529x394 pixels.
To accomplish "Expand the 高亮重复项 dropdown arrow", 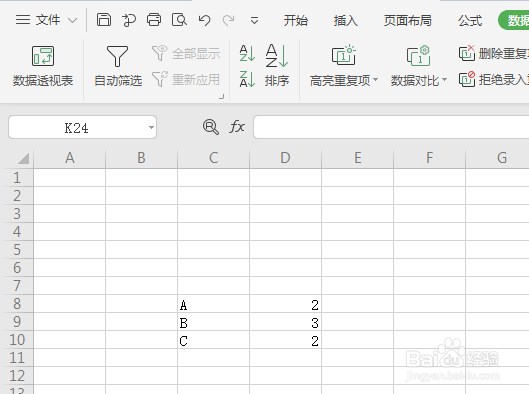I will pyautogui.click(x=375, y=80).
